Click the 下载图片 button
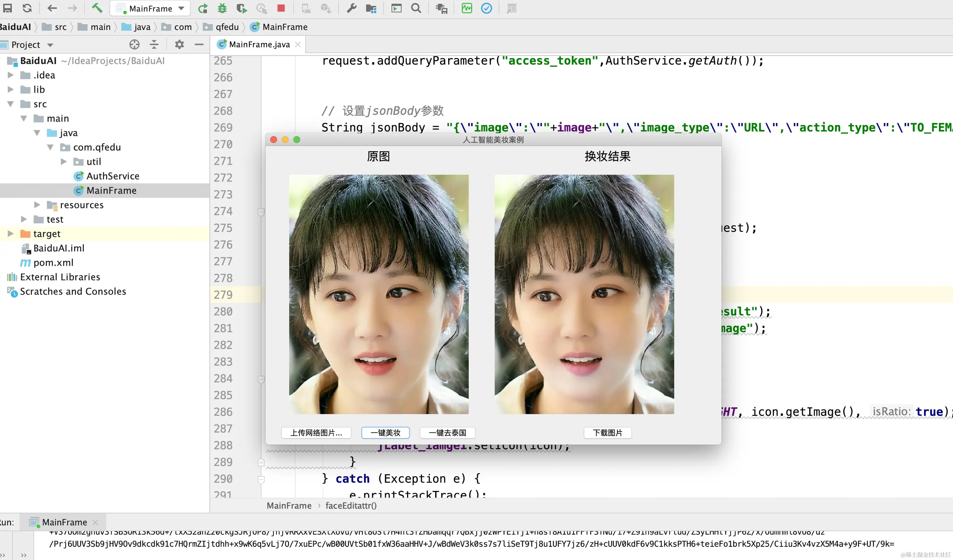953x560 pixels. point(607,433)
